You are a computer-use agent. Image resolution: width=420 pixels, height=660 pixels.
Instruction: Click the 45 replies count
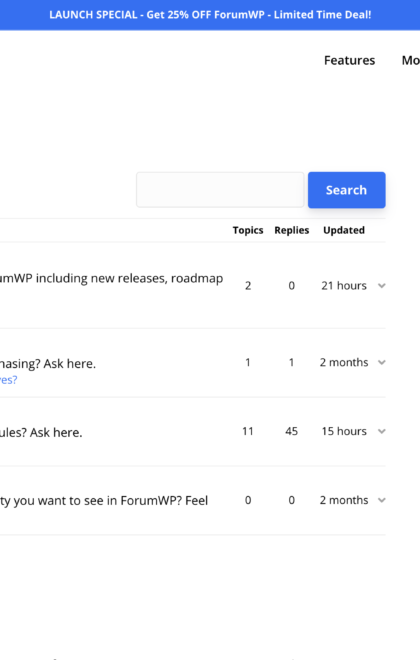tap(291, 431)
